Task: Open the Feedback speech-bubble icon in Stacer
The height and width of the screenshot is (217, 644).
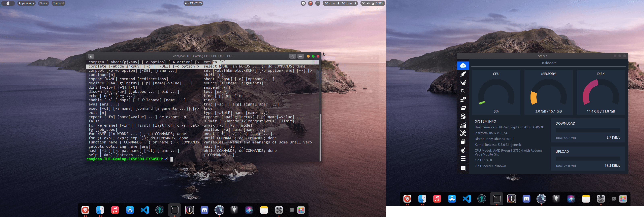Action: click(463, 168)
